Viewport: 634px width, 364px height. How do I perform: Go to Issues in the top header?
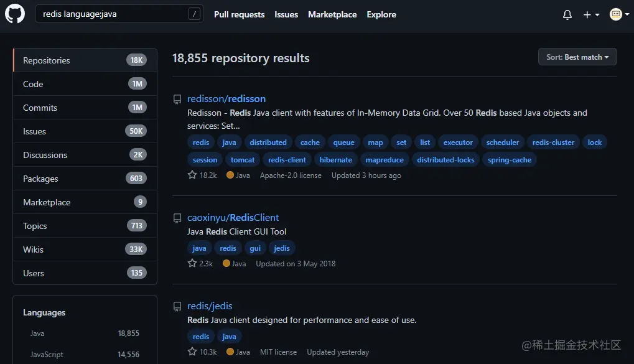[286, 14]
